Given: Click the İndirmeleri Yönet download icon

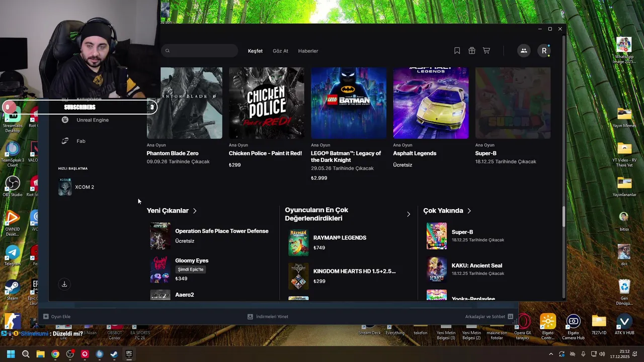Looking at the screenshot, I should (x=250, y=317).
